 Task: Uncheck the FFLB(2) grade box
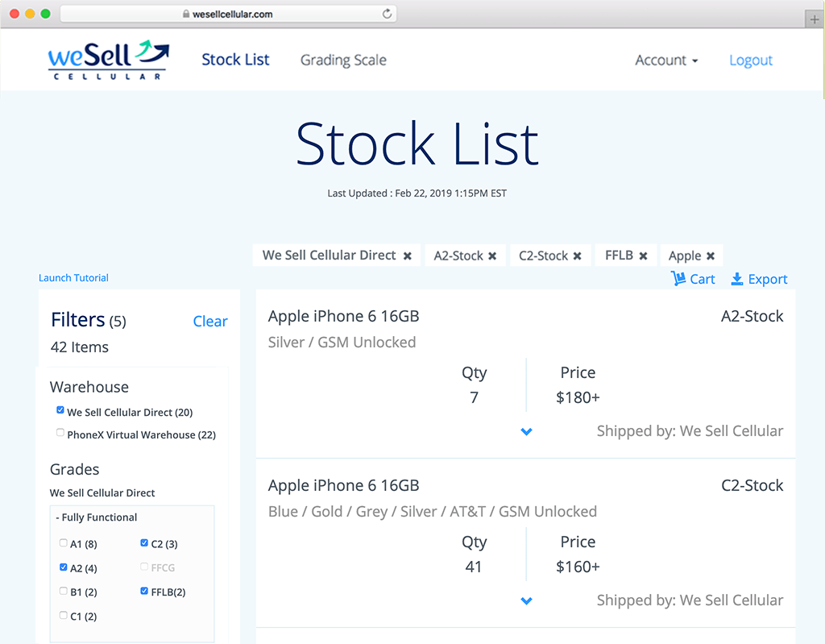144,591
